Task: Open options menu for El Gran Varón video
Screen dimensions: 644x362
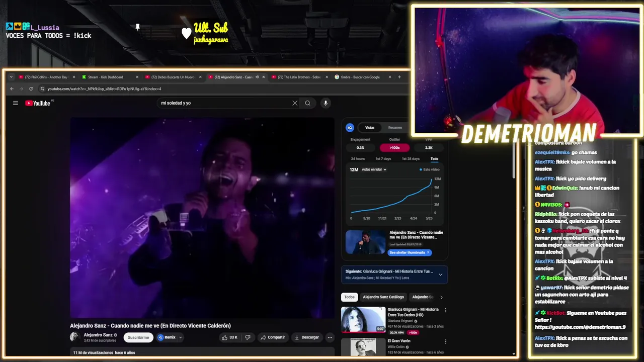Action: [445, 342]
